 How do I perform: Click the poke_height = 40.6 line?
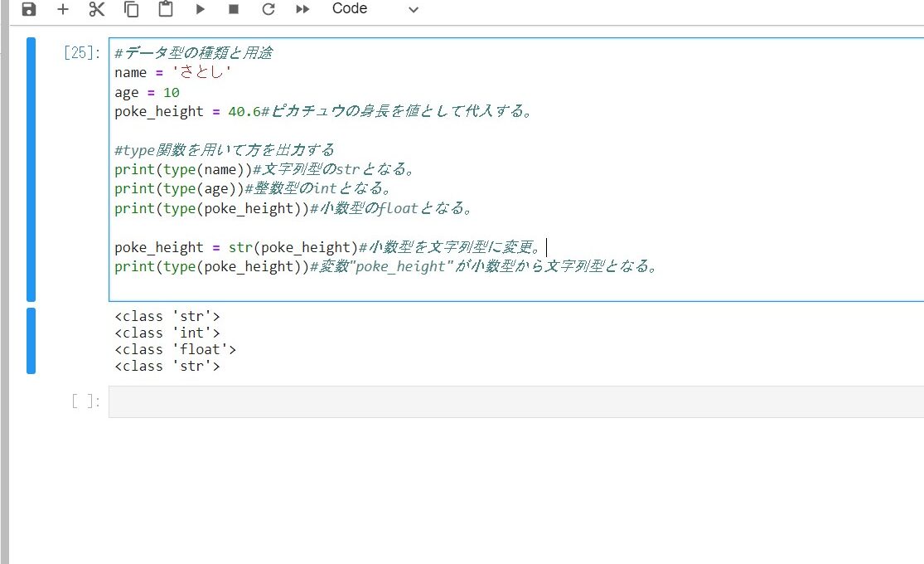pyautogui.click(x=323, y=111)
